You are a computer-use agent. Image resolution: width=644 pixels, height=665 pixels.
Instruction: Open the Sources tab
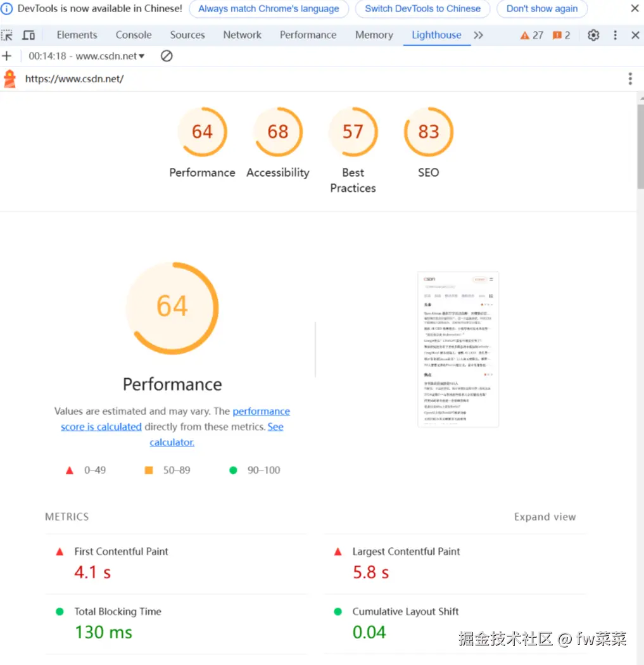pyautogui.click(x=187, y=35)
